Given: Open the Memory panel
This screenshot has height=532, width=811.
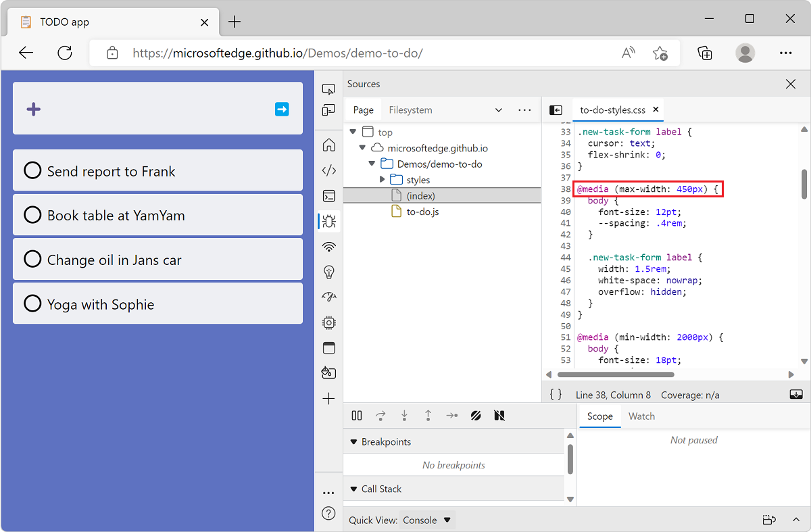Looking at the screenshot, I should [328, 322].
